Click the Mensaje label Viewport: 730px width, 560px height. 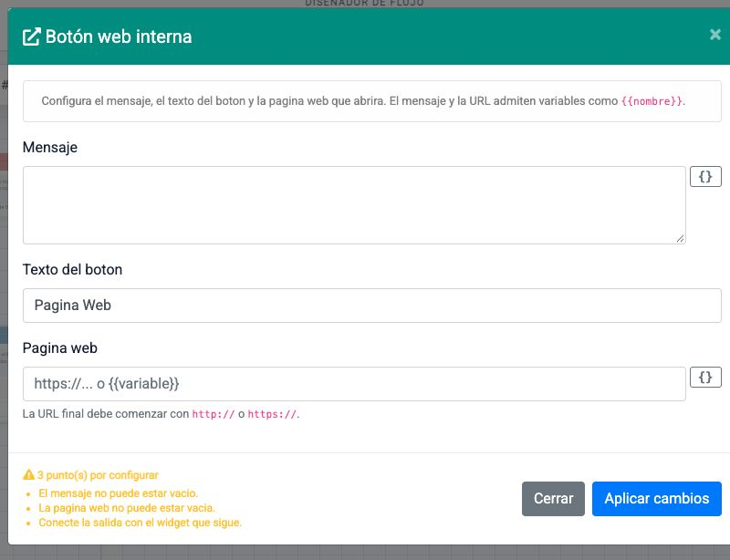coord(50,148)
